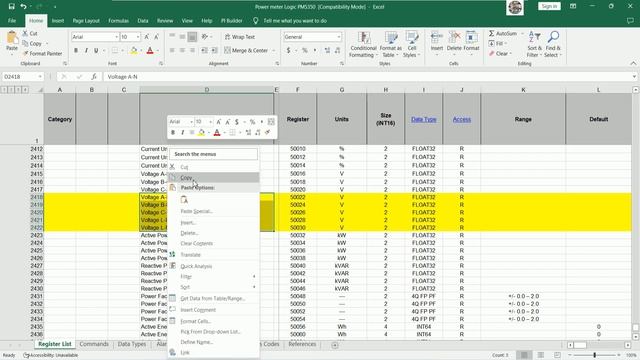Choose Cut in the context menu
This screenshot has width=640, height=360.
(x=214, y=167)
